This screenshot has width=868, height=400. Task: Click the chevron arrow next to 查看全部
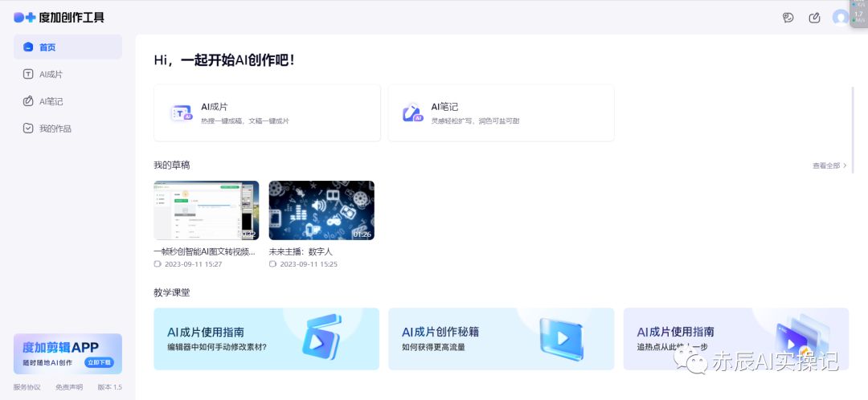[x=845, y=165]
